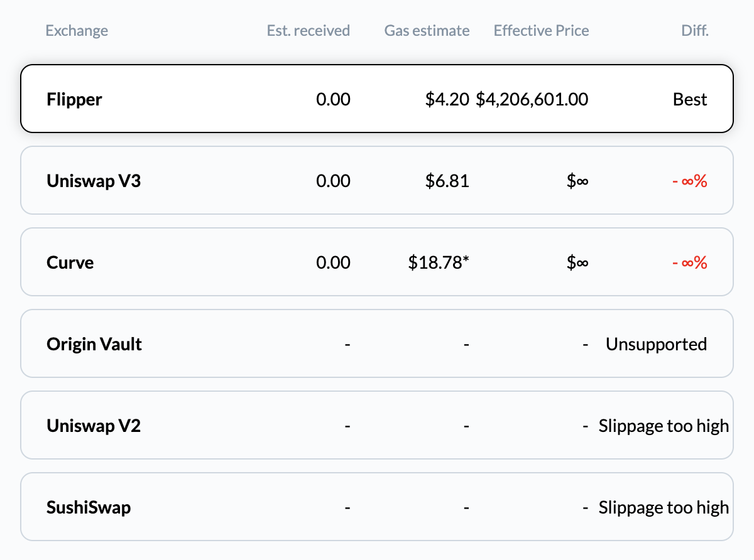The height and width of the screenshot is (560, 754).
Task: Click the $4.20 gas estimate for Flipper
Action: 447,99
